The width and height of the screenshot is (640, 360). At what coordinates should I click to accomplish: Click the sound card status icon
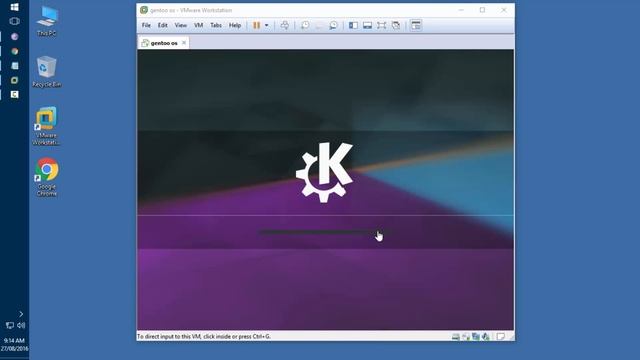point(485,337)
